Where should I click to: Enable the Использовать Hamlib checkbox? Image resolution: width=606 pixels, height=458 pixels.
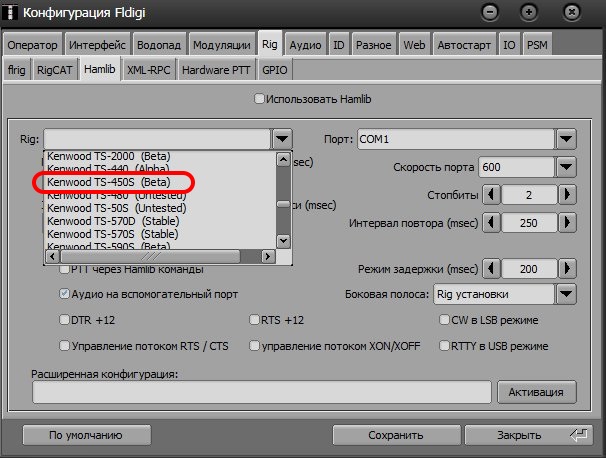[260, 99]
